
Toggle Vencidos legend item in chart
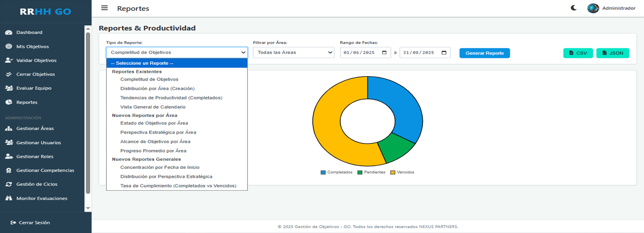[x=402, y=173]
